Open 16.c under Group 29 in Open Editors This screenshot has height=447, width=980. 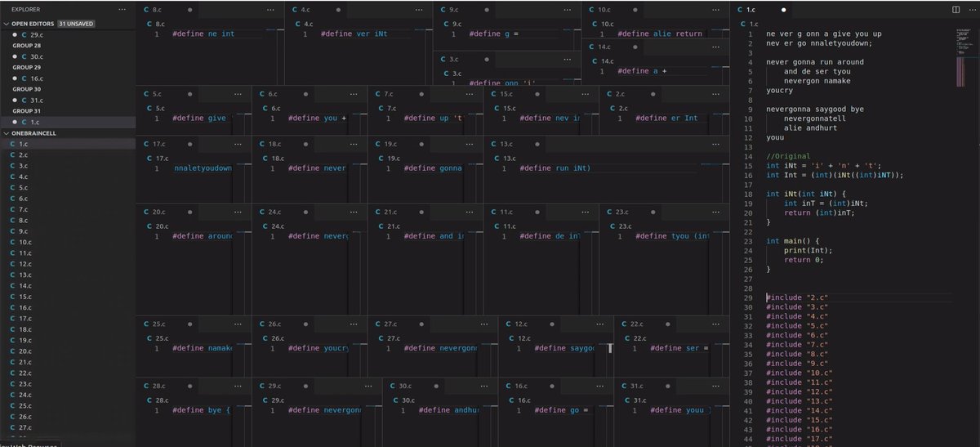[x=67, y=78]
